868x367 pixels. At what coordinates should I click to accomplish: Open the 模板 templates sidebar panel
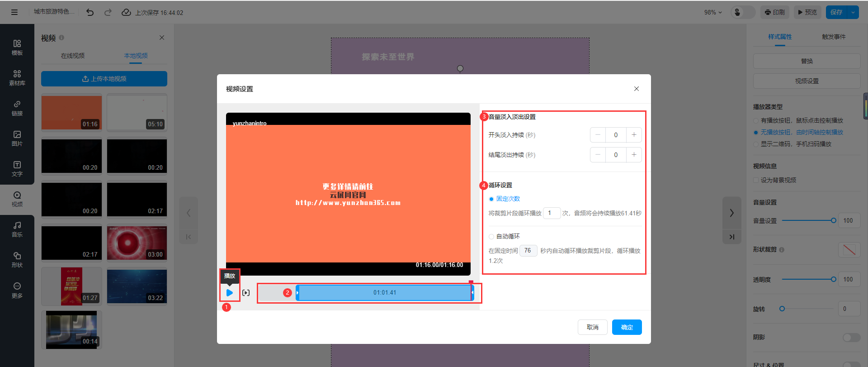pyautogui.click(x=17, y=47)
